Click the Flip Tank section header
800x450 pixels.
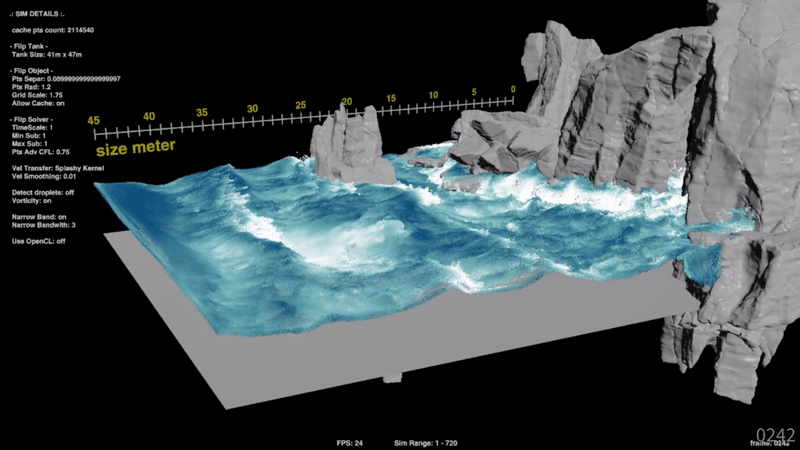(x=32, y=48)
